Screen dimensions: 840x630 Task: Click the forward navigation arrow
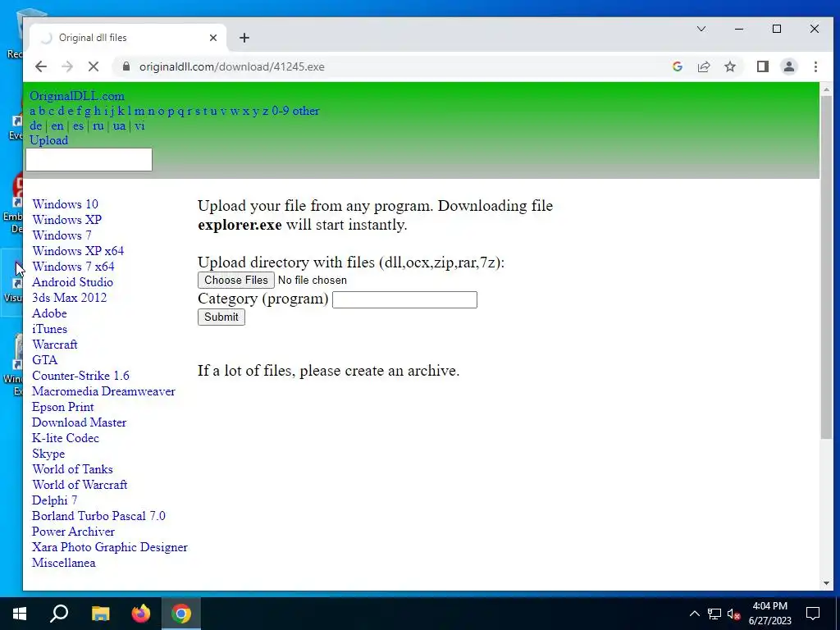pos(67,66)
